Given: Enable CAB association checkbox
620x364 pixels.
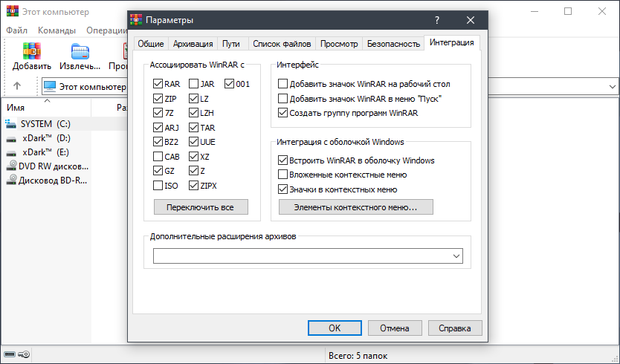Looking at the screenshot, I should point(158,157).
